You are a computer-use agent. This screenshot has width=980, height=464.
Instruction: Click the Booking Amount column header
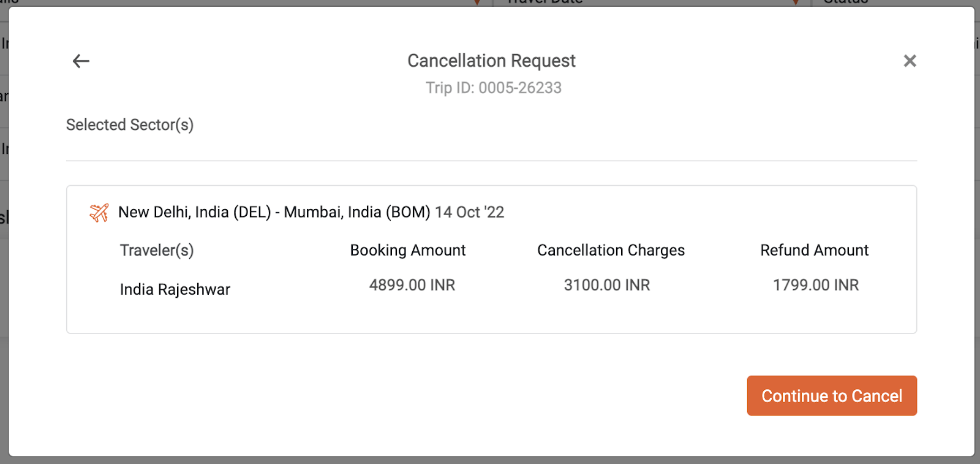tap(408, 250)
